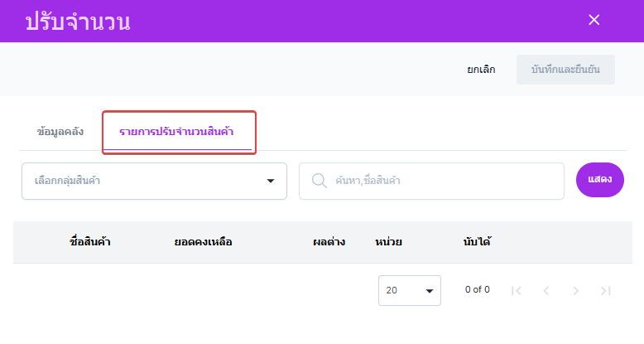Screen dimensions: 644x344
Task: Click the 0 of 0 page count
Action: tap(478, 289)
